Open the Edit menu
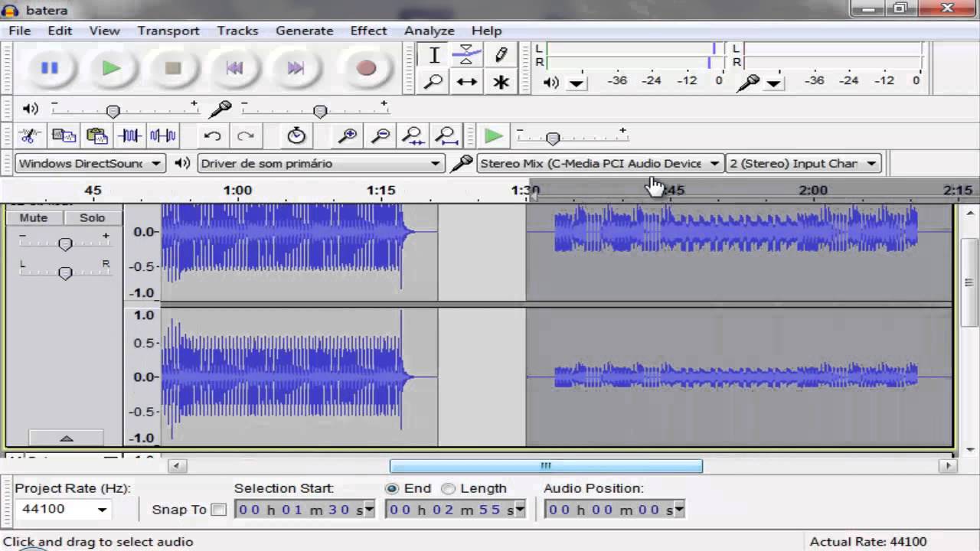Screen dimensions: 980x551 [60, 31]
